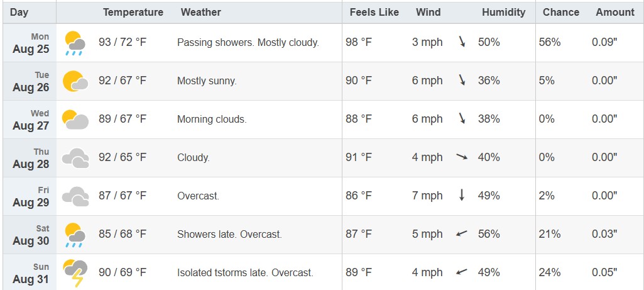Screen dimensions: 644x290
Task: Click the Sat Aug 30 day cell
Action: 30,235
